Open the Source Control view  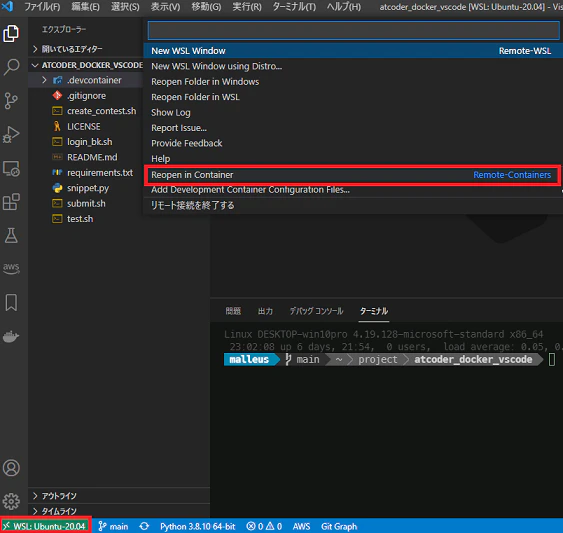pyautogui.click(x=11, y=100)
